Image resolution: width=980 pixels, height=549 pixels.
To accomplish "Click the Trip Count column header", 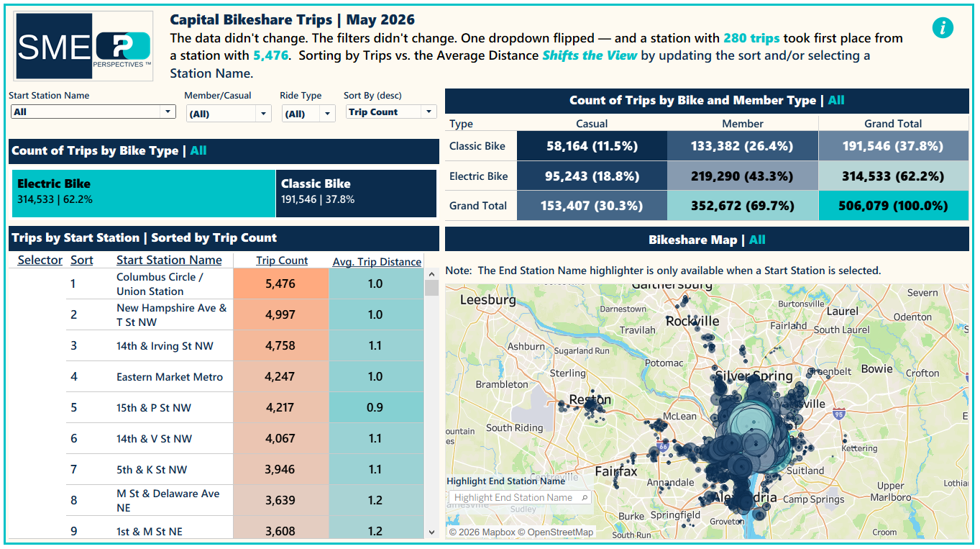I will click(282, 261).
